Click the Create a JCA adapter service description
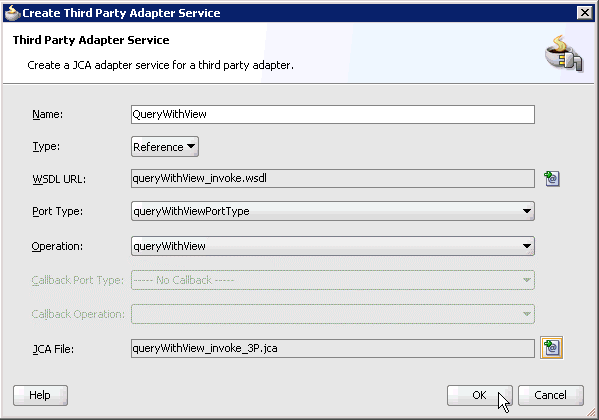 coord(160,65)
